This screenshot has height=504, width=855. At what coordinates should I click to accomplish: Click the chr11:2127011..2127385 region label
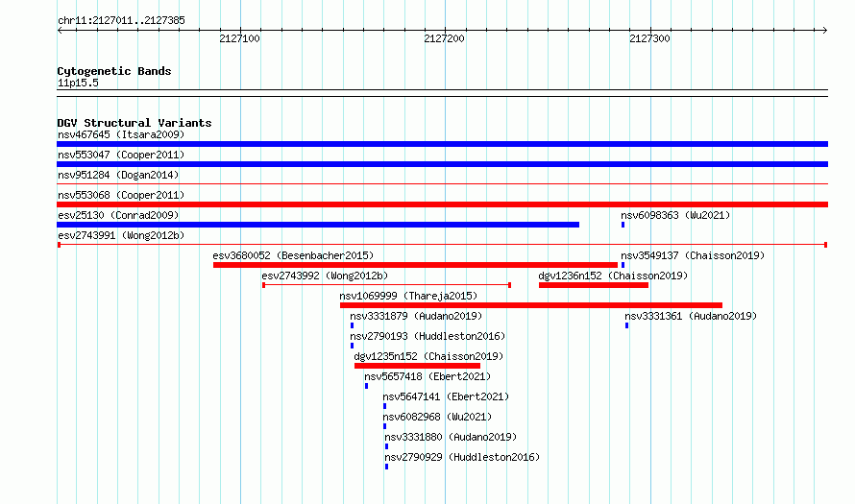[x=121, y=20]
